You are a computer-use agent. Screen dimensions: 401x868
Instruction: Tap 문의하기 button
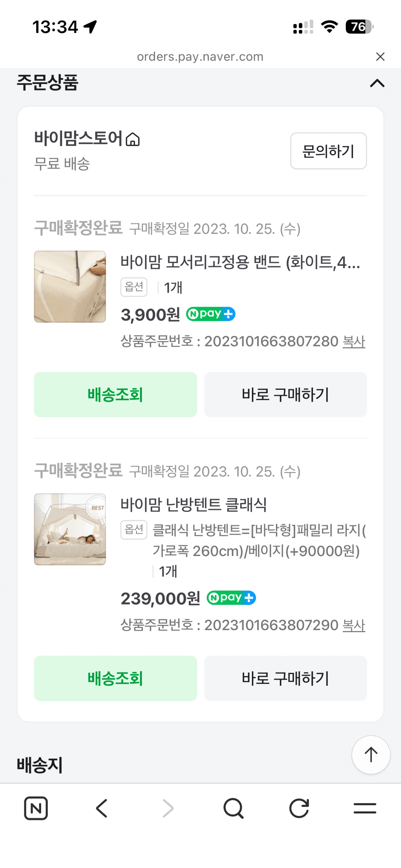point(328,151)
